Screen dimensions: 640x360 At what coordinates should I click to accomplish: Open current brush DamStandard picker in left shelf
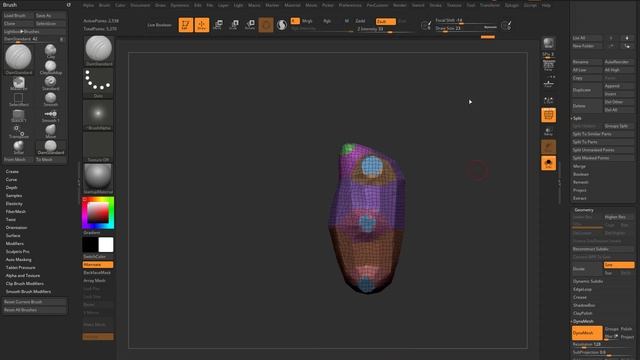point(98,51)
